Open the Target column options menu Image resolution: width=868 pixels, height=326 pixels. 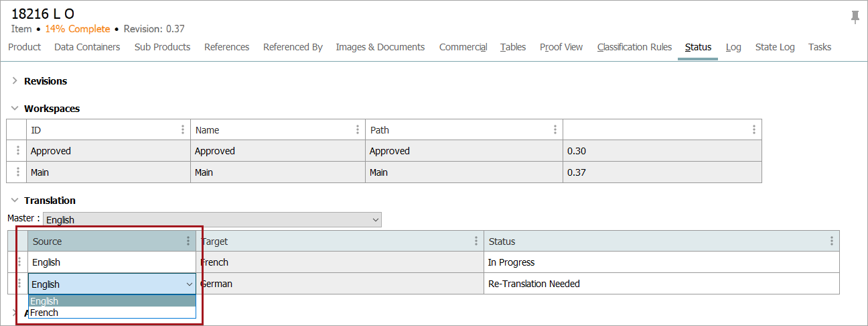476,241
